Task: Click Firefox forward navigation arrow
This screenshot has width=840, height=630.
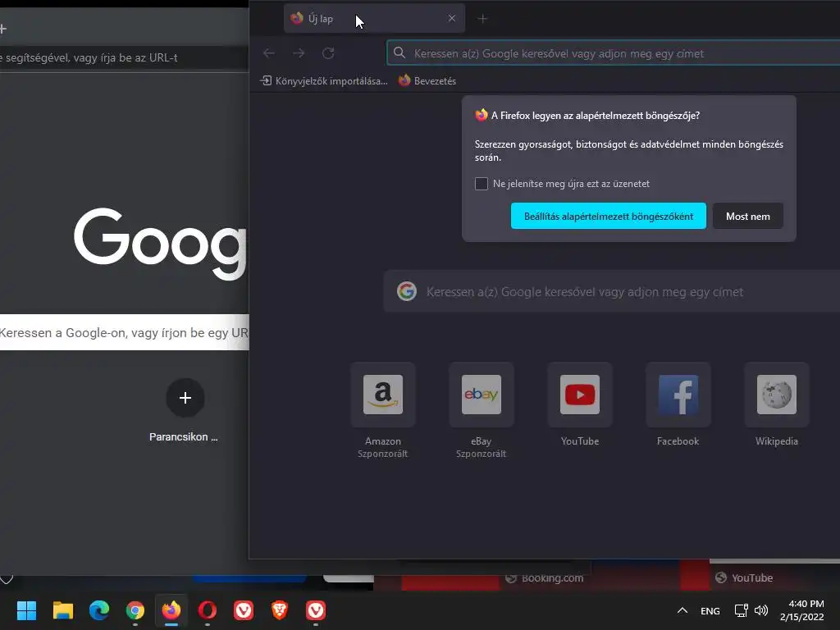Action: 299,53
